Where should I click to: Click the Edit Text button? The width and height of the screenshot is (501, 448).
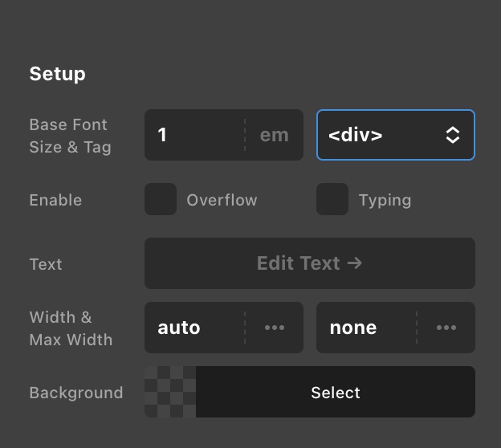pos(309,263)
